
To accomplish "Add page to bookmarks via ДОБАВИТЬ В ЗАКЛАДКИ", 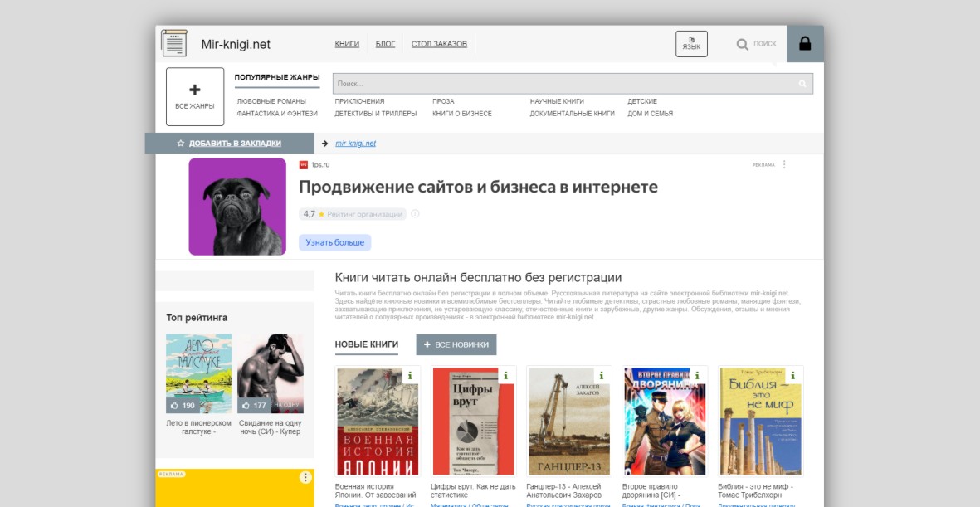I will (234, 143).
